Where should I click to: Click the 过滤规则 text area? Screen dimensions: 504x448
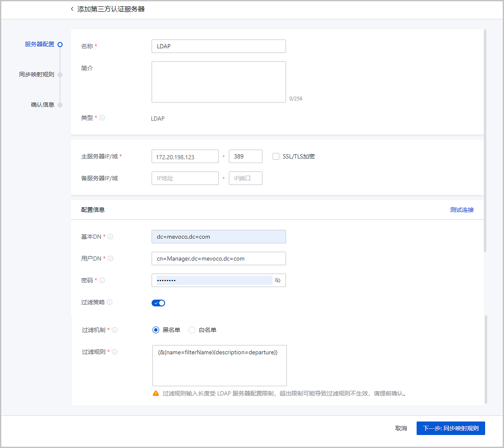pos(220,366)
